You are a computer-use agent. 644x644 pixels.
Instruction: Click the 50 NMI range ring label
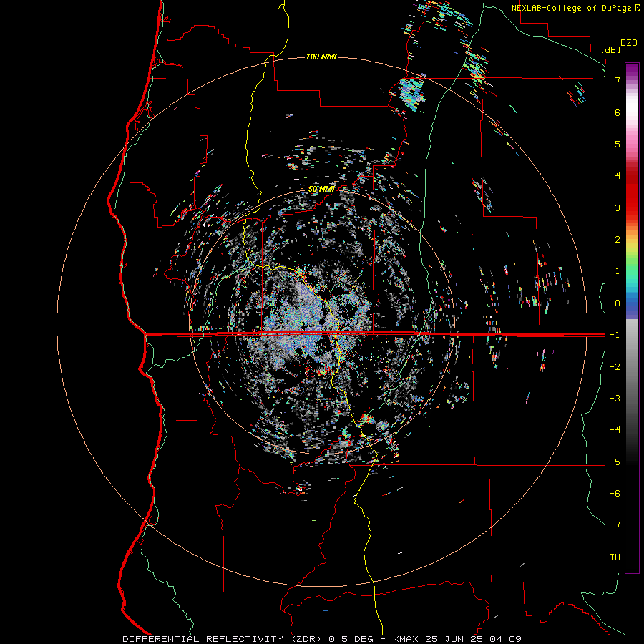(321, 190)
